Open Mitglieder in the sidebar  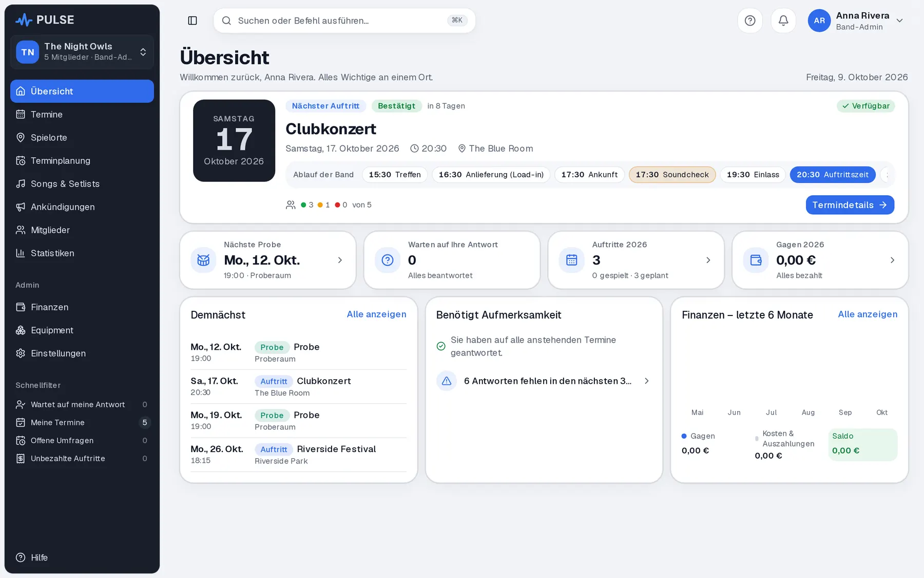pos(82,230)
